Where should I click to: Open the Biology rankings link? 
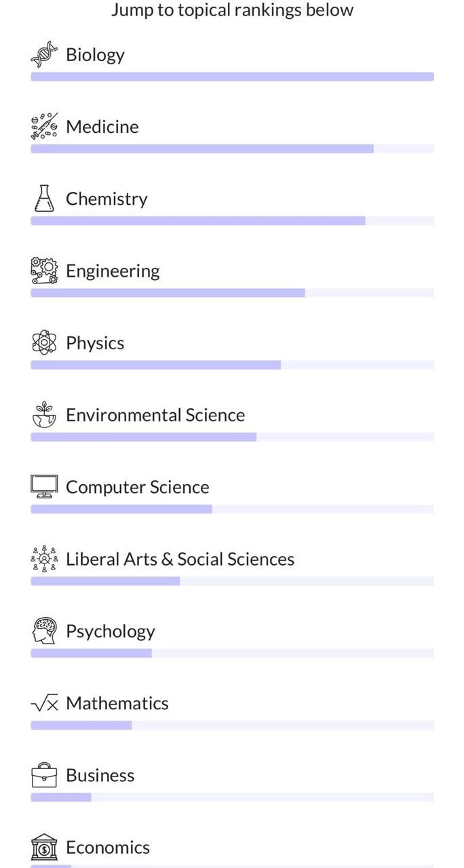click(95, 55)
